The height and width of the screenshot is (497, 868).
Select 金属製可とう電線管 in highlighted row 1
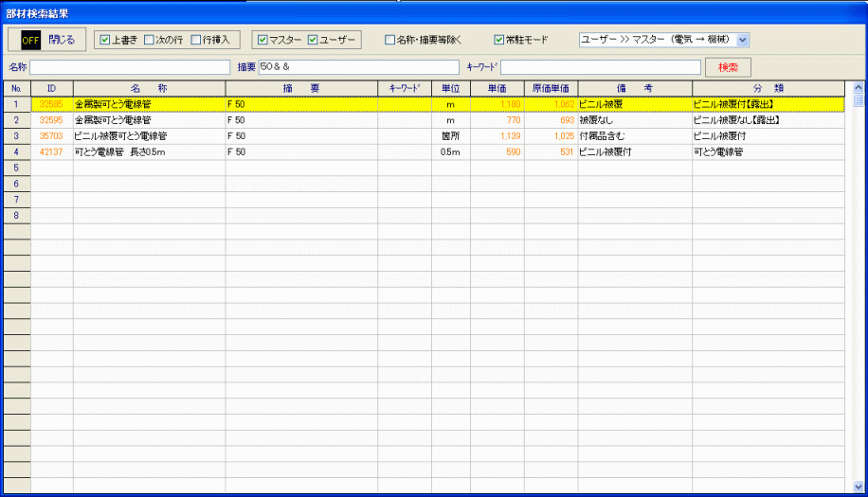pyautogui.click(x=150, y=104)
